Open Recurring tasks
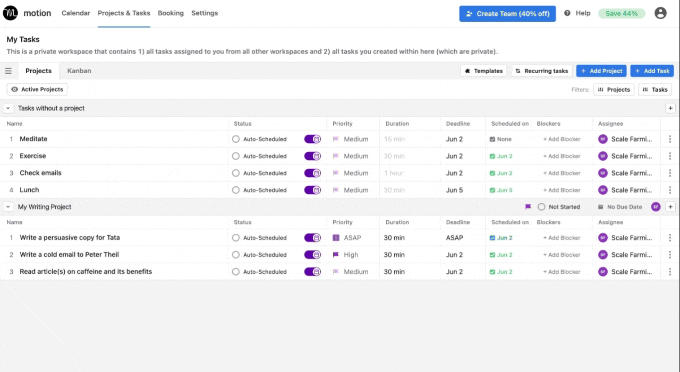The image size is (680, 372). [542, 71]
